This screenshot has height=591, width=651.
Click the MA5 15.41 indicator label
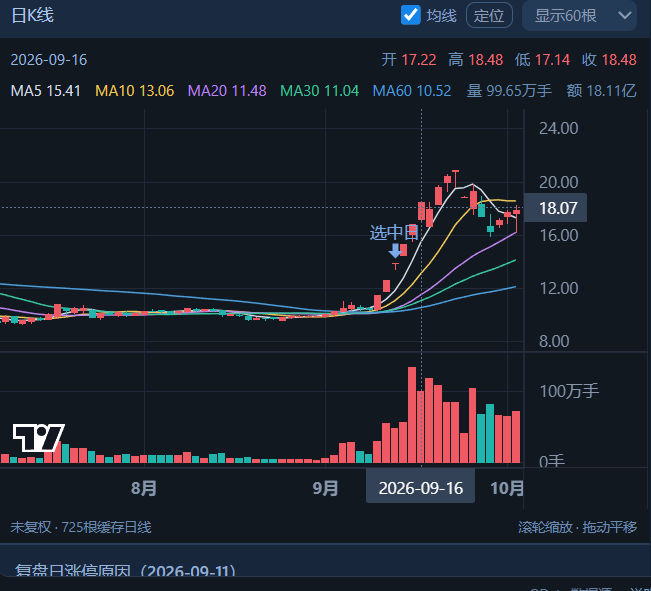pyautogui.click(x=46, y=91)
